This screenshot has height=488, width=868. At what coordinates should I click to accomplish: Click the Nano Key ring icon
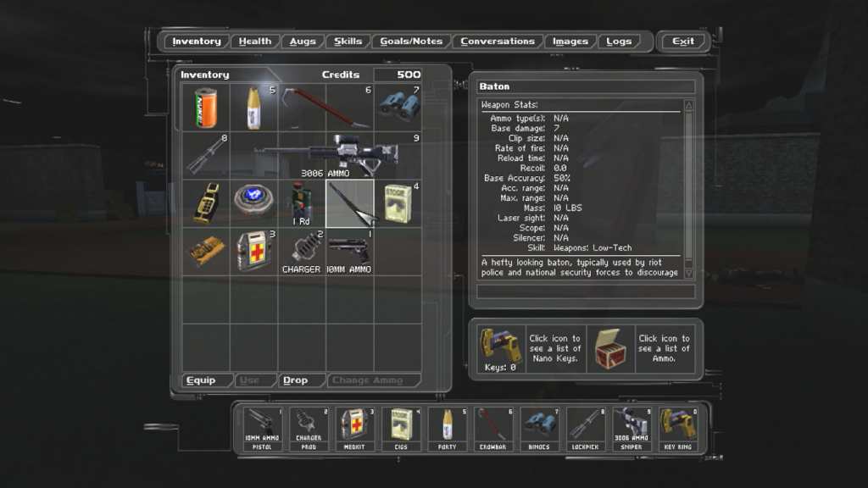(500, 345)
